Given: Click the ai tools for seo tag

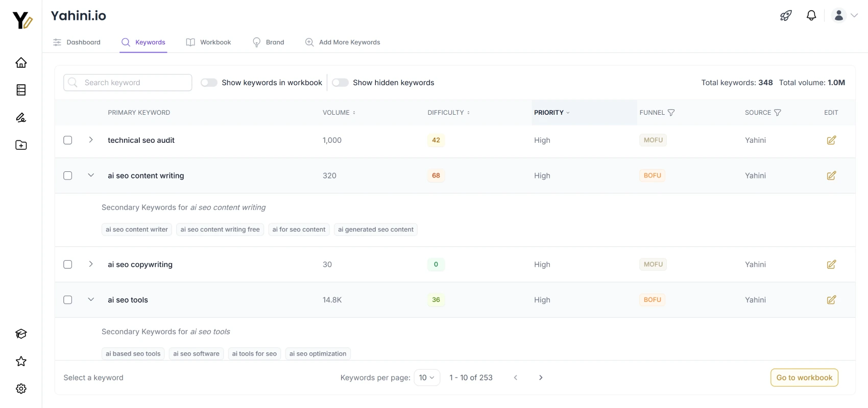Looking at the screenshot, I should (254, 354).
